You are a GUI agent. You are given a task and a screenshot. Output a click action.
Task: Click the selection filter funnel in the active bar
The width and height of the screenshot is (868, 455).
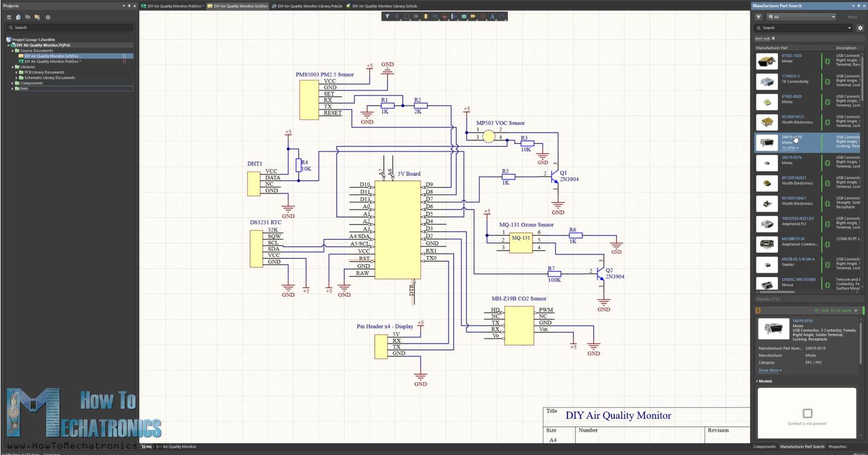tap(387, 17)
